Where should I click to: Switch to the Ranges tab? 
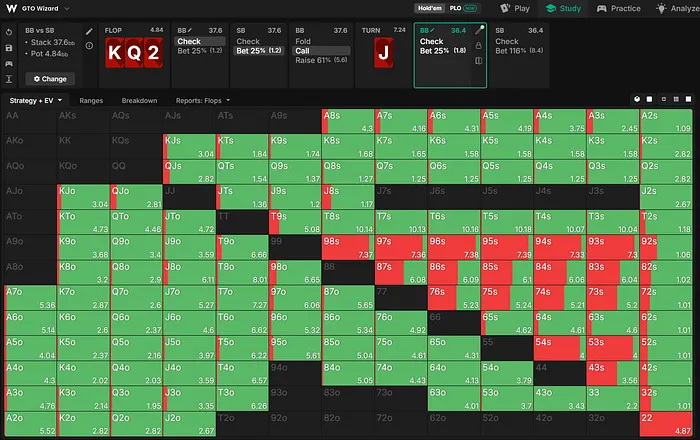pos(91,100)
